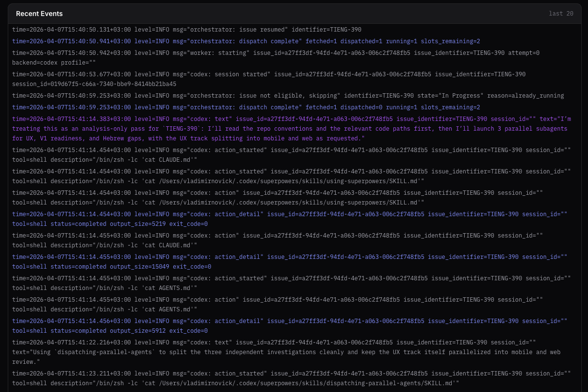Select the purple 'codex: text' analysis message
The image size is (588, 392).
[x=291, y=129]
